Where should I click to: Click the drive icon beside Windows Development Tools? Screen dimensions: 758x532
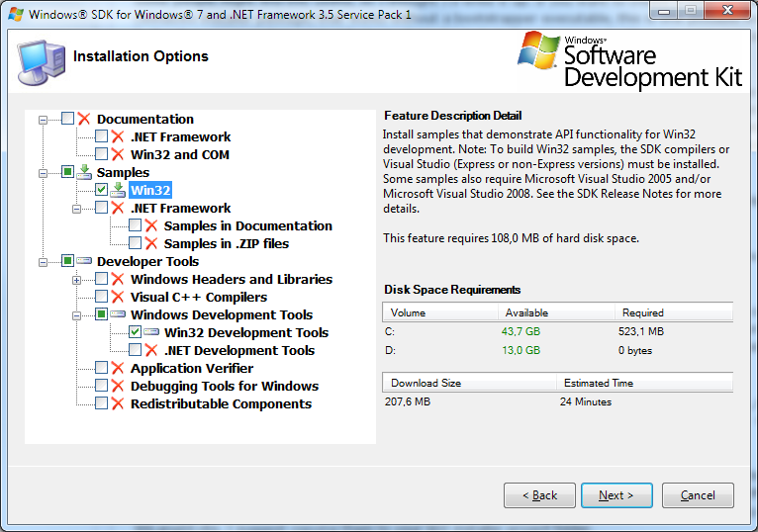118,314
